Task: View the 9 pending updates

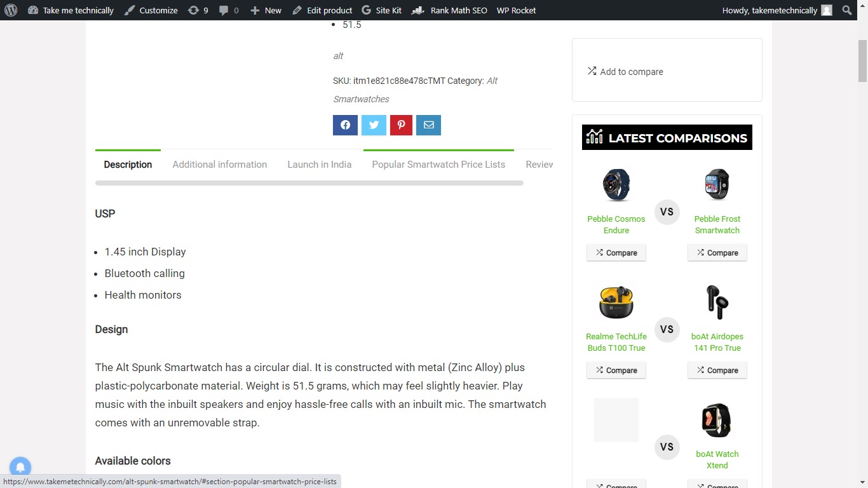Action: click(x=198, y=10)
